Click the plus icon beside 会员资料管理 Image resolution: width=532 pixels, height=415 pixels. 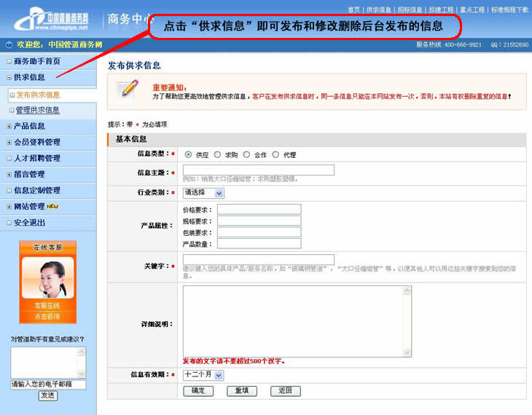pos(9,143)
